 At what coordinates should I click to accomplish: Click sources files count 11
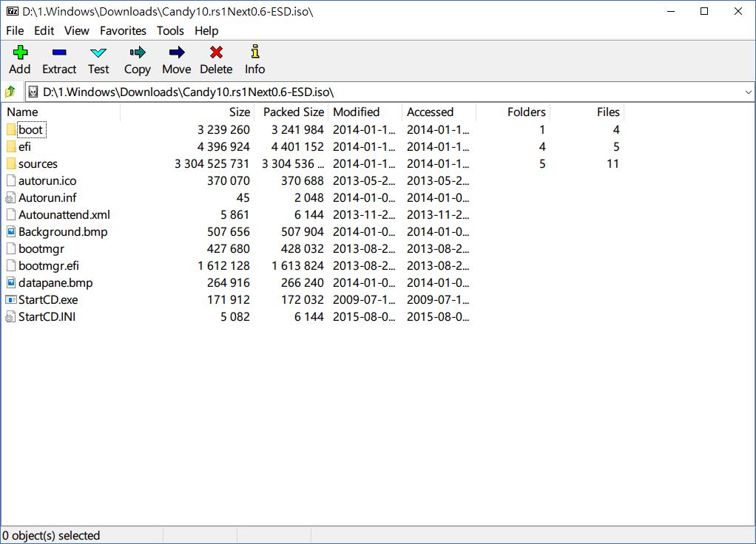(x=612, y=164)
